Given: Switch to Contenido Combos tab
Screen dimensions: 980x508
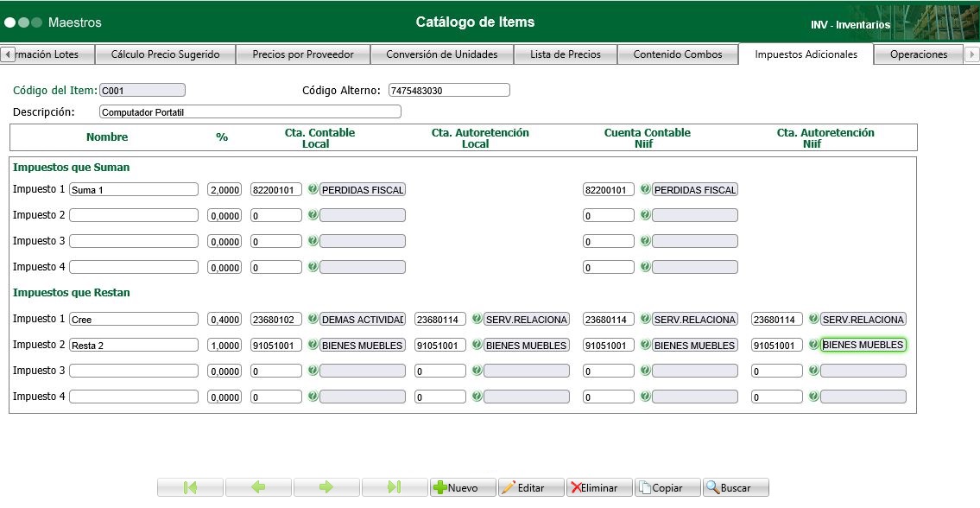Looking at the screenshot, I should 678,54.
